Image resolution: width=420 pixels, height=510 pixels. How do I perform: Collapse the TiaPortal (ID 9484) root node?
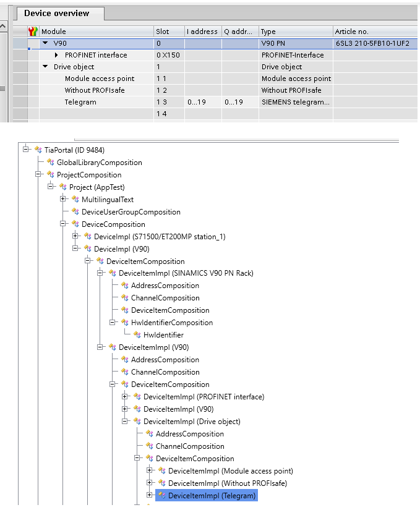coord(26,150)
